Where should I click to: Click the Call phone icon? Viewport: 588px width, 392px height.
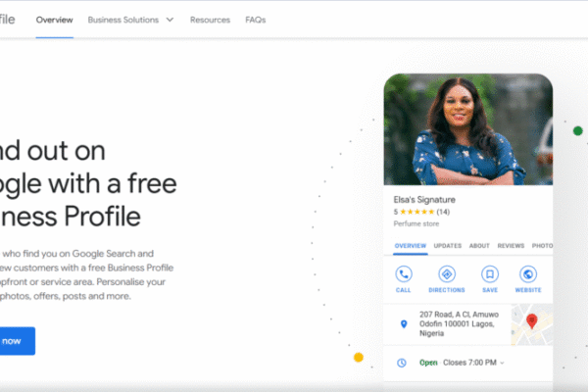[x=404, y=274]
